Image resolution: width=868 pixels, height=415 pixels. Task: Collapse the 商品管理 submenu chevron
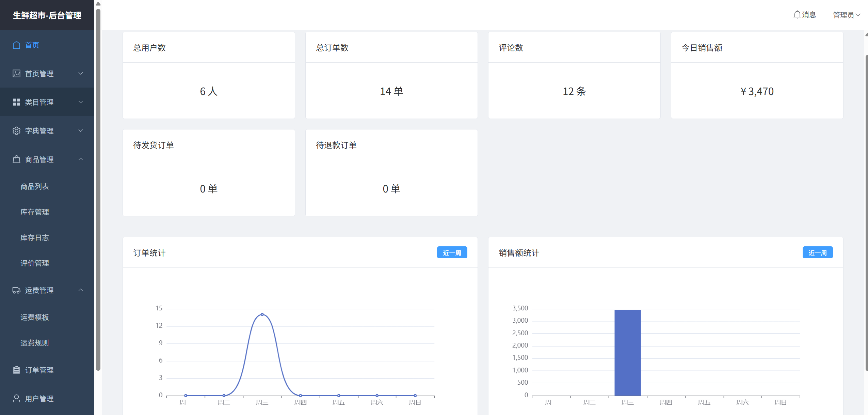click(x=81, y=159)
